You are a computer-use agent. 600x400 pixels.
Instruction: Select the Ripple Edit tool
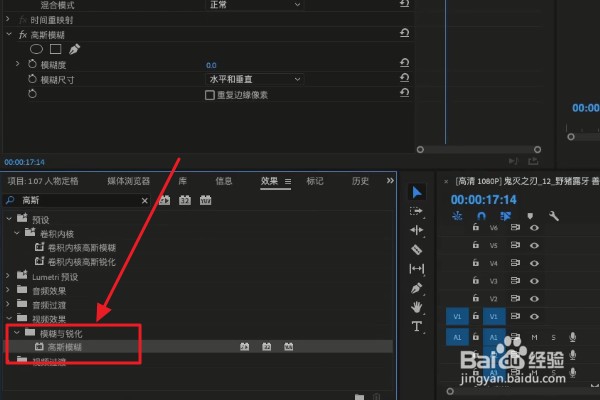coord(416,230)
